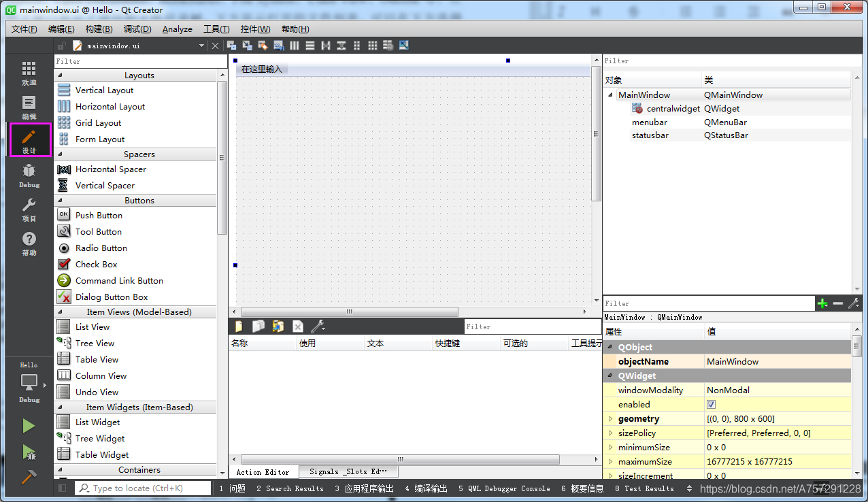Click the green Run button
The height and width of the screenshot is (502, 868).
point(29,426)
